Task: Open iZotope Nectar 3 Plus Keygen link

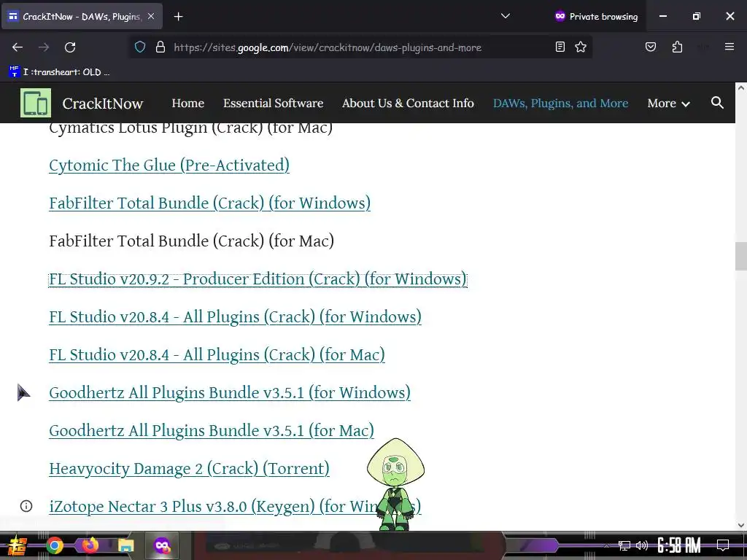Action: coord(235,507)
